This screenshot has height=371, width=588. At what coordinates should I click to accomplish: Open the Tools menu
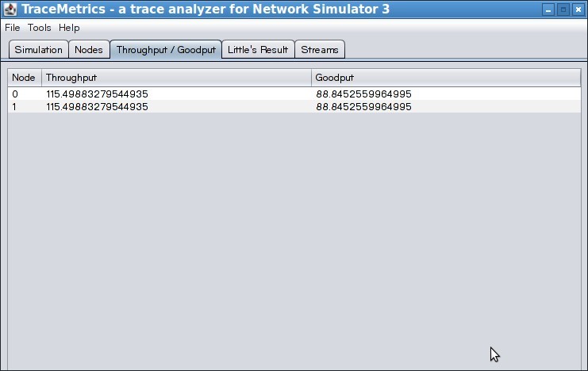pyautogui.click(x=39, y=28)
